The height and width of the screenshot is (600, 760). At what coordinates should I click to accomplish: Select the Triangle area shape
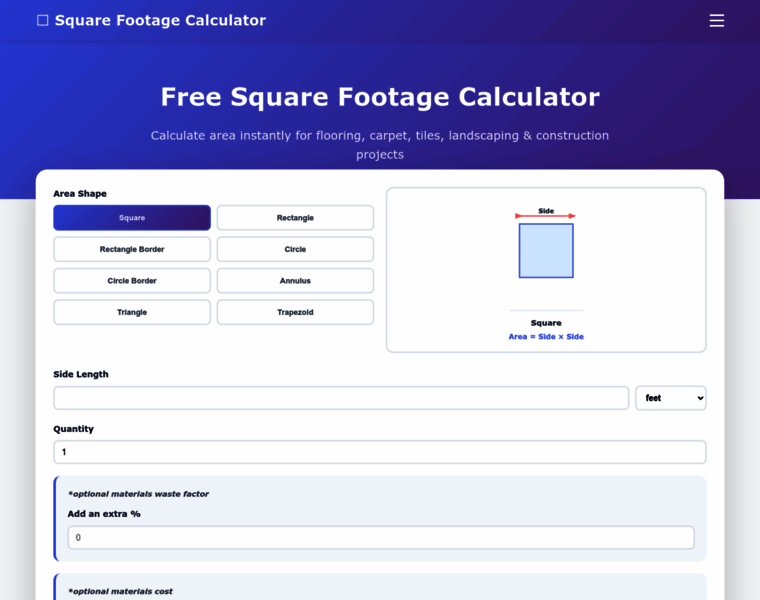[x=132, y=312]
